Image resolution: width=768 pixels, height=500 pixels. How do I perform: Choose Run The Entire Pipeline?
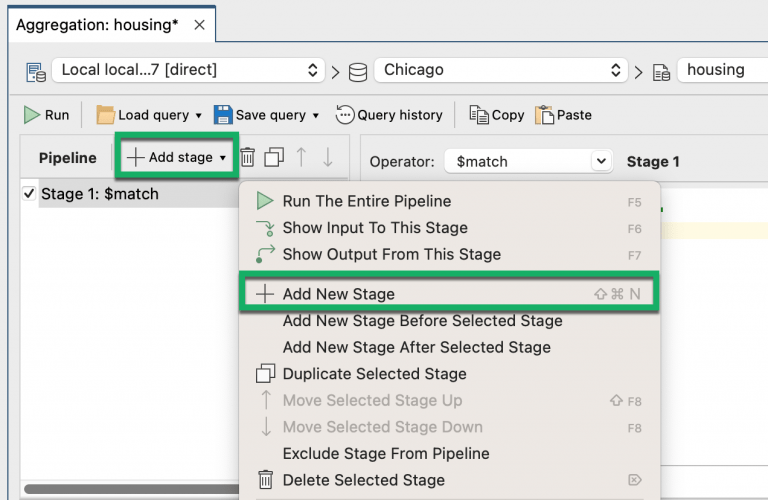click(366, 201)
